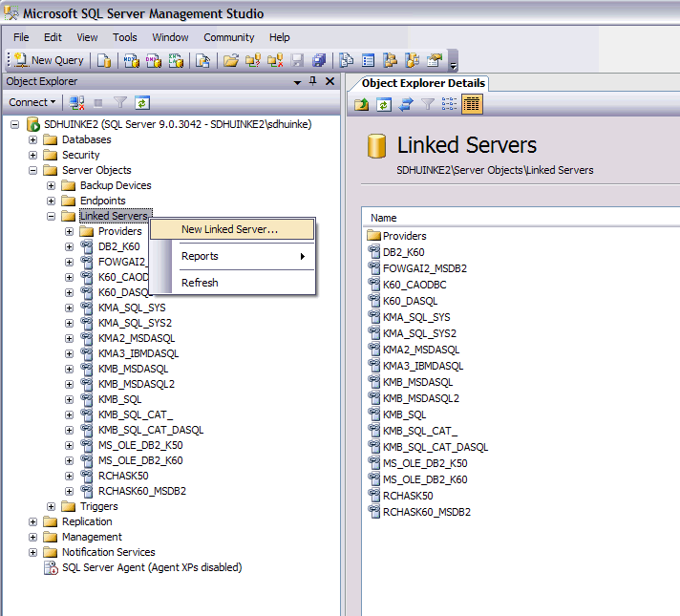
Task: Open the View menu
Action: pyautogui.click(x=87, y=37)
